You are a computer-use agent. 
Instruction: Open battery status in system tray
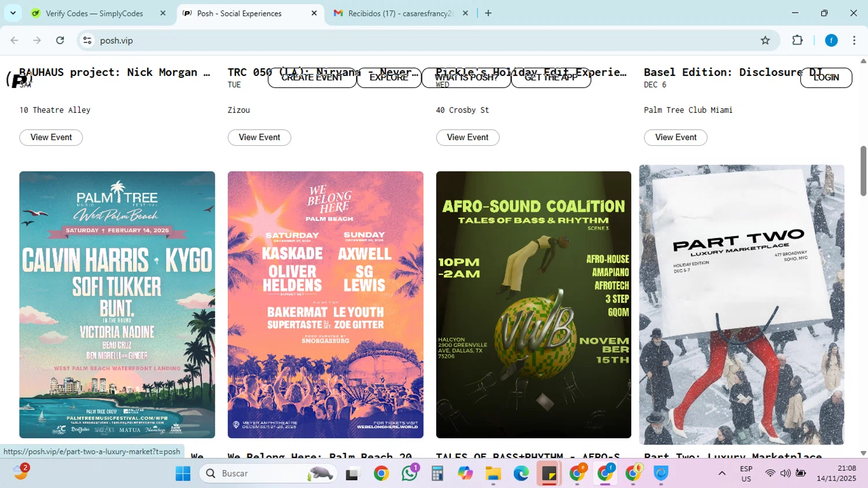coord(801,474)
